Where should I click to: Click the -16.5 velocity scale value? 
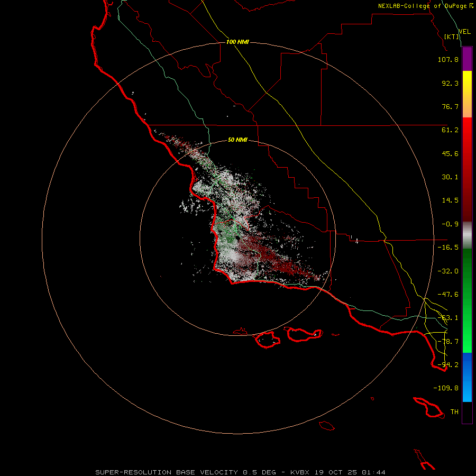point(448,248)
